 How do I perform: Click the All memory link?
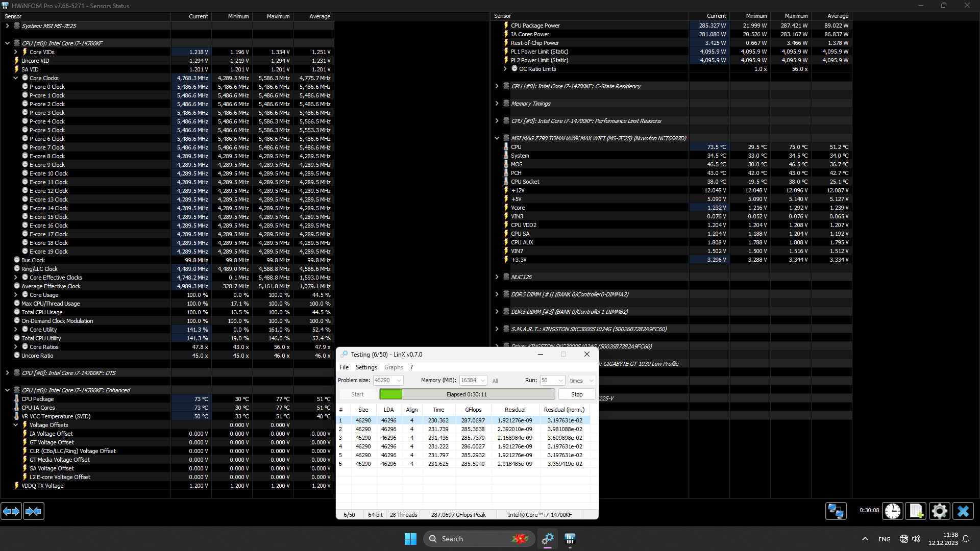point(495,381)
